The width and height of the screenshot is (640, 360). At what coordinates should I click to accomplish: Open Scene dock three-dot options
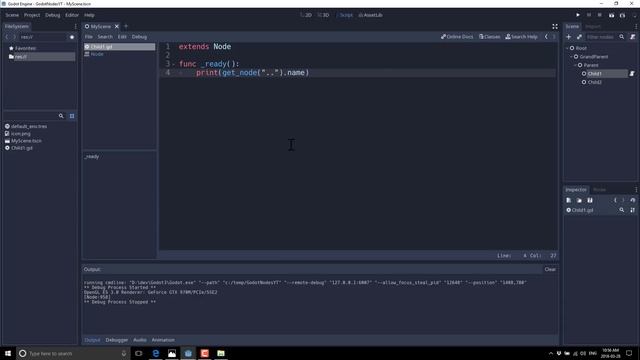[x=636, y=27]
